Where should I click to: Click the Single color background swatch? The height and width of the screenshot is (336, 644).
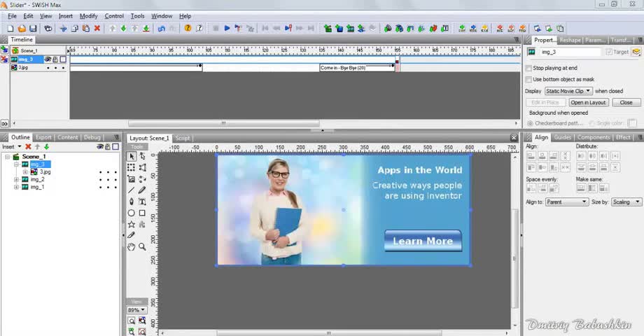point(633,123)
